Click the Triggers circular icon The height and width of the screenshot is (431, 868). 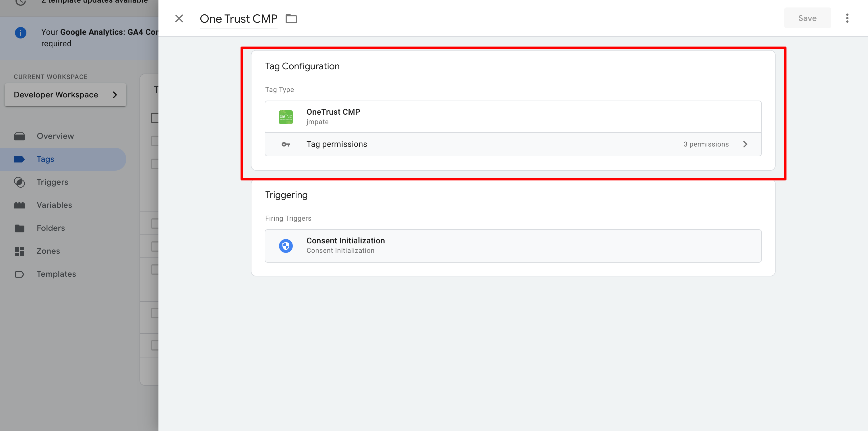click(x=20, y=182)
